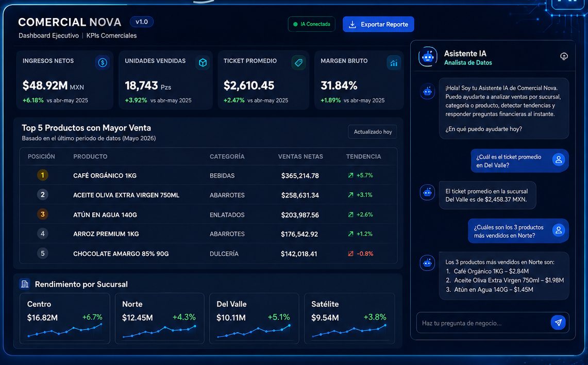Click the position 5 badge
This screenshot has height=365, width=588.
[42, 253]
